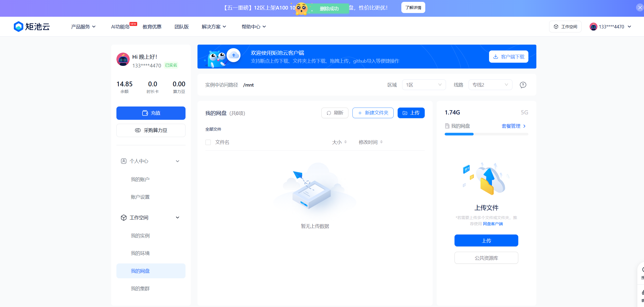644x307 pixels.
Task: Open the 公共资源库 button
Action: pos(486,258)
